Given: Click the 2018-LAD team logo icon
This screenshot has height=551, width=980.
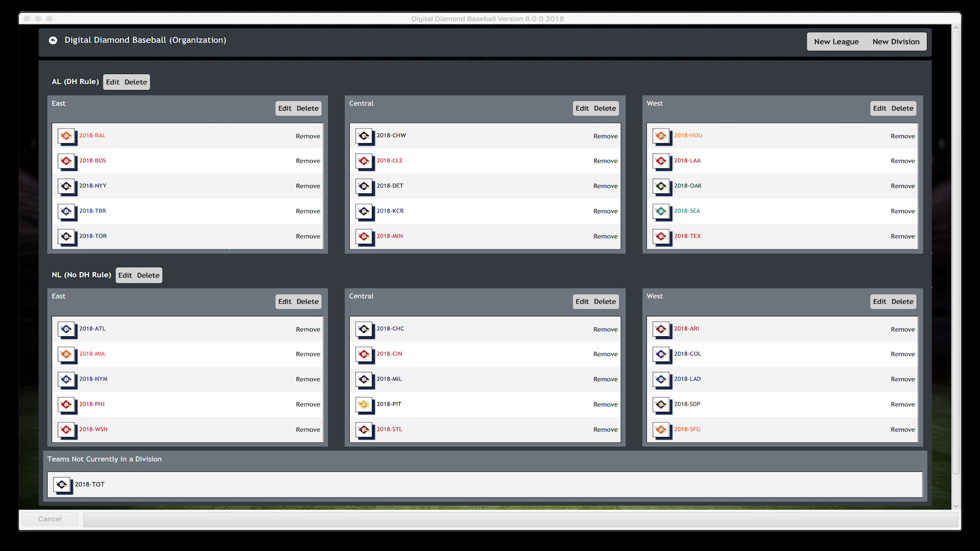Looking at the screenshot, I should pyautogui.click(x=661, y=380).
